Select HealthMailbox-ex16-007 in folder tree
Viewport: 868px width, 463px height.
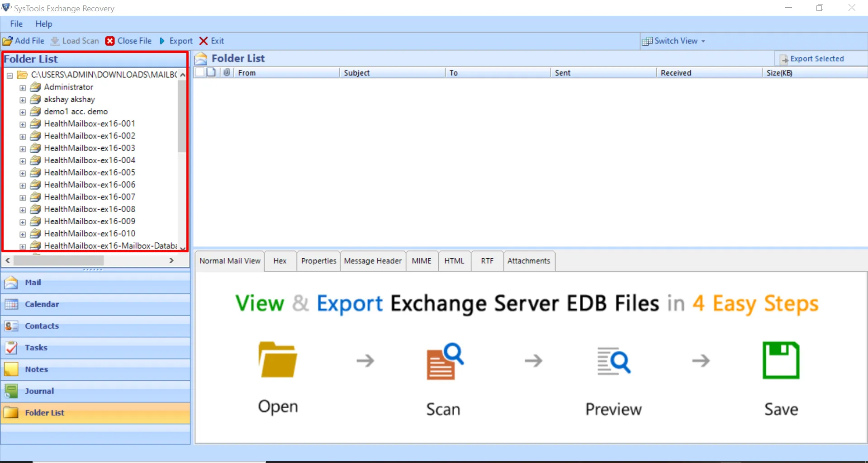click(90, 197)
